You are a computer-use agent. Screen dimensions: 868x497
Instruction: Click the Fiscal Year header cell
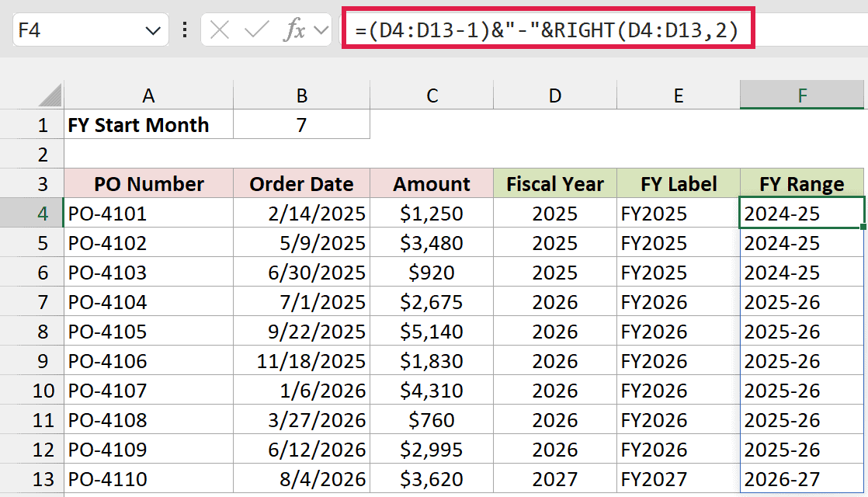[555, 183]
